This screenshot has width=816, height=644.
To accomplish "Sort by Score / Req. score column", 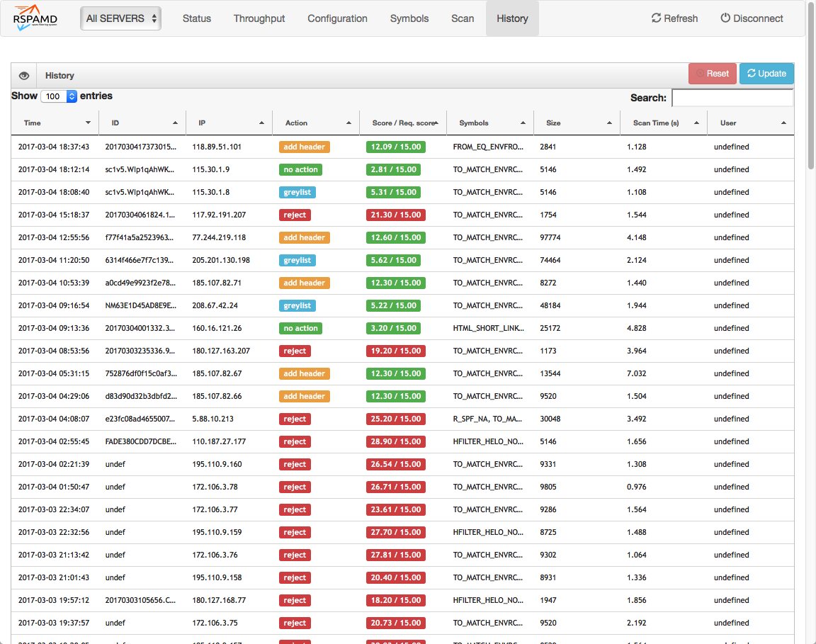I will pos(403,123).
